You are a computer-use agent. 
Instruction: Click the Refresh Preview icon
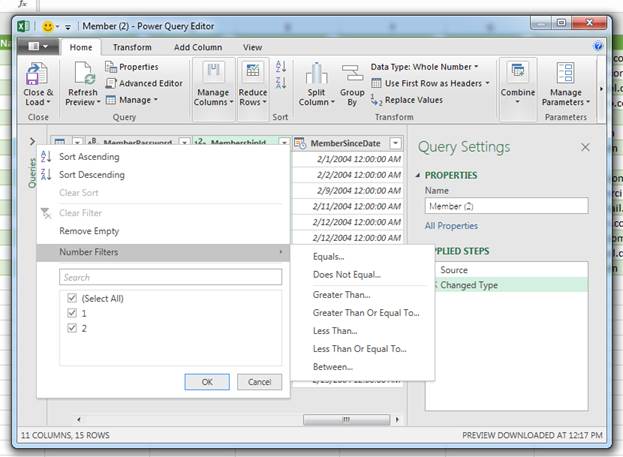coord(84,73)
